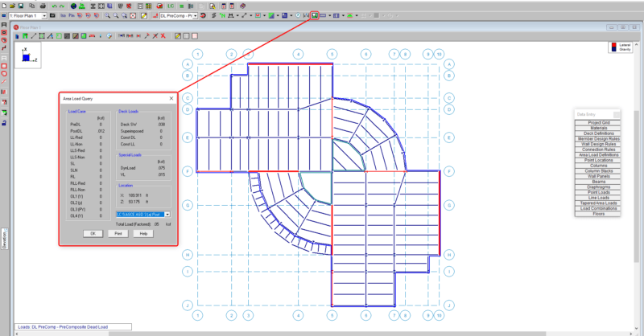Viewport: 644px width, 336px height.
Task: Click the highlighted Area Load Query toolbar icon
Action: pyautogui.click(x=315, y=15)
